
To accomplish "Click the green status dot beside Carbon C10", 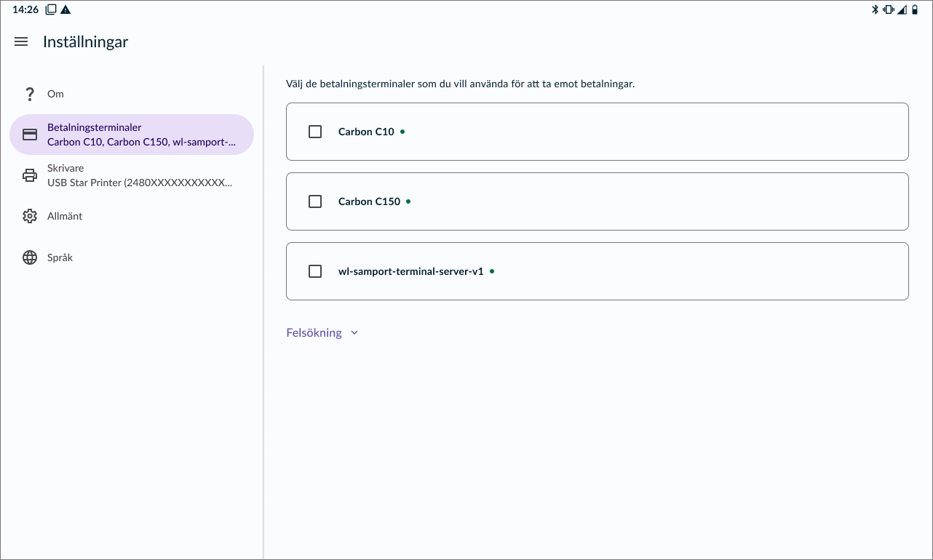I will pyautogui.click(x=402, y=132).
